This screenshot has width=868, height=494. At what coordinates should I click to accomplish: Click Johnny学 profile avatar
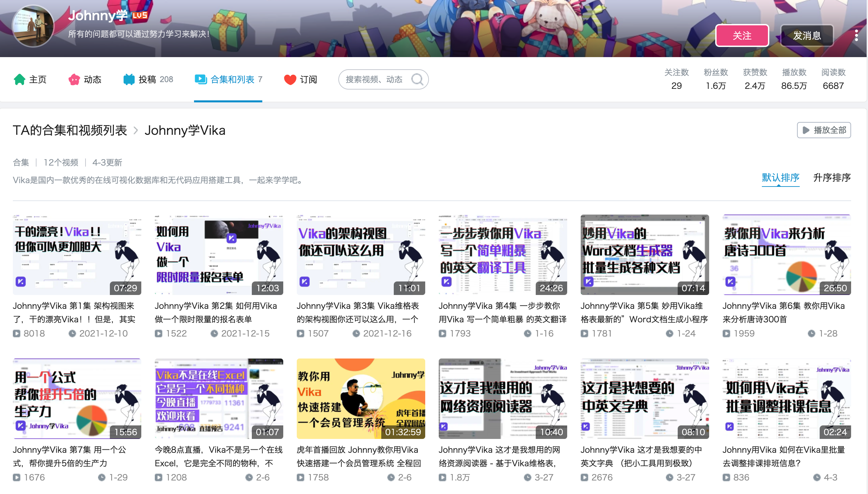point(33,26)
